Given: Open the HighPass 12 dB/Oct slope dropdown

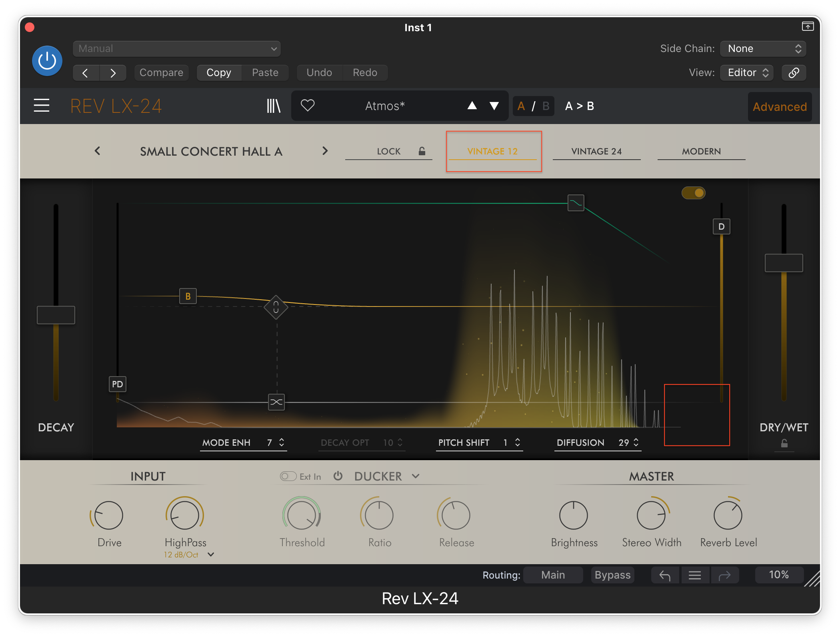Looking at the screenshot, I should 211,555.
